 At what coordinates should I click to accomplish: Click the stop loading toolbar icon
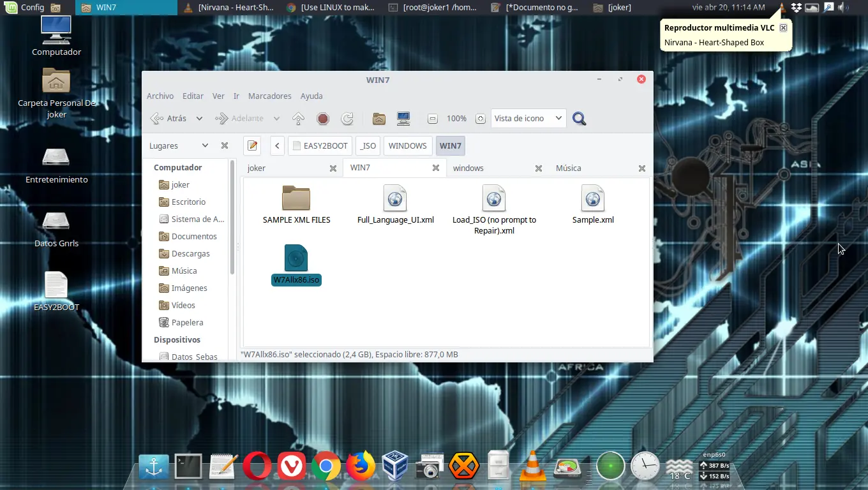click(323, 119)
